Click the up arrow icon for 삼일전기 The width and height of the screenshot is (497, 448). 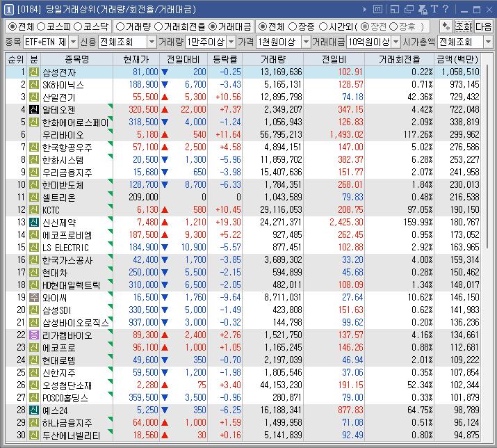[165, 97]
